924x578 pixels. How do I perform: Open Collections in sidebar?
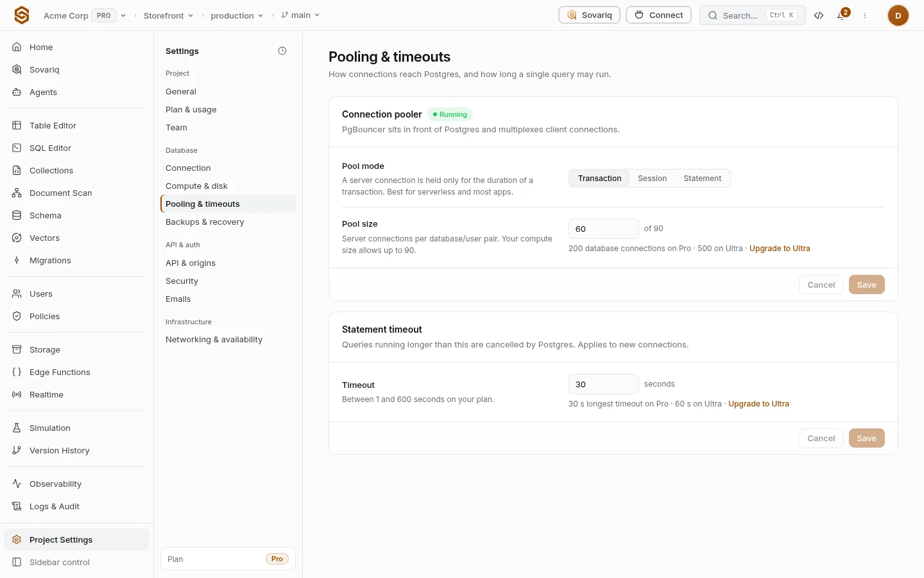pyautogui.click(x=77, y=170)
